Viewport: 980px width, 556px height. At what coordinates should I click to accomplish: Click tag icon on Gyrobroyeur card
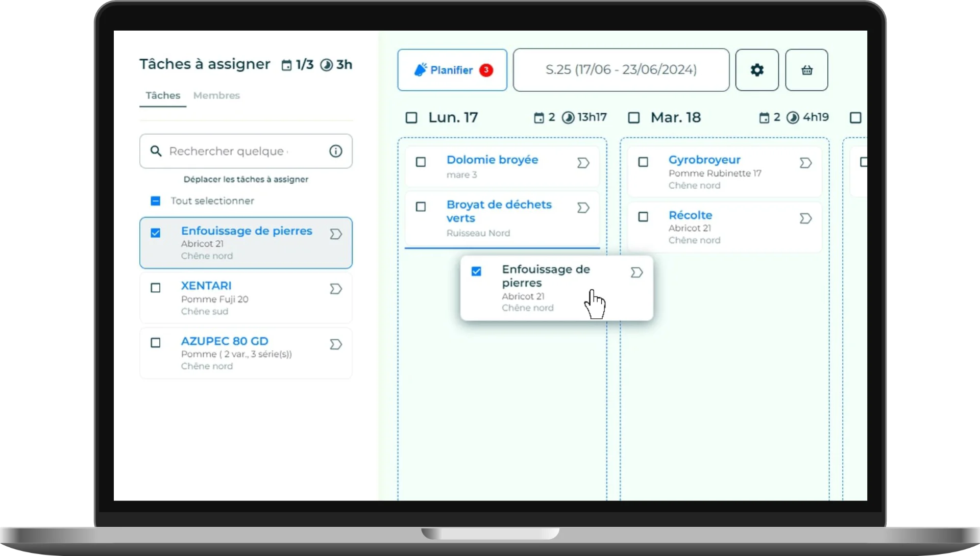[x=805, y=163]
